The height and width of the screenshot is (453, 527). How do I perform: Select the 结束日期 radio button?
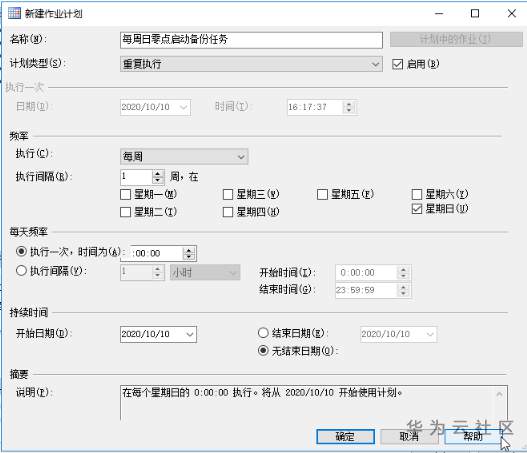click(x=263, y=333)
